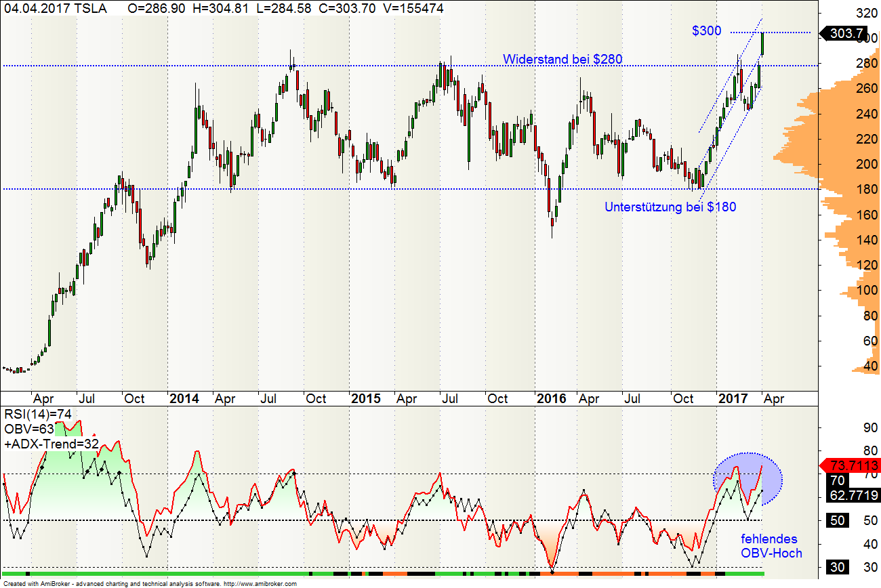Click the blue "$300" target label

[x=707, y=30]
